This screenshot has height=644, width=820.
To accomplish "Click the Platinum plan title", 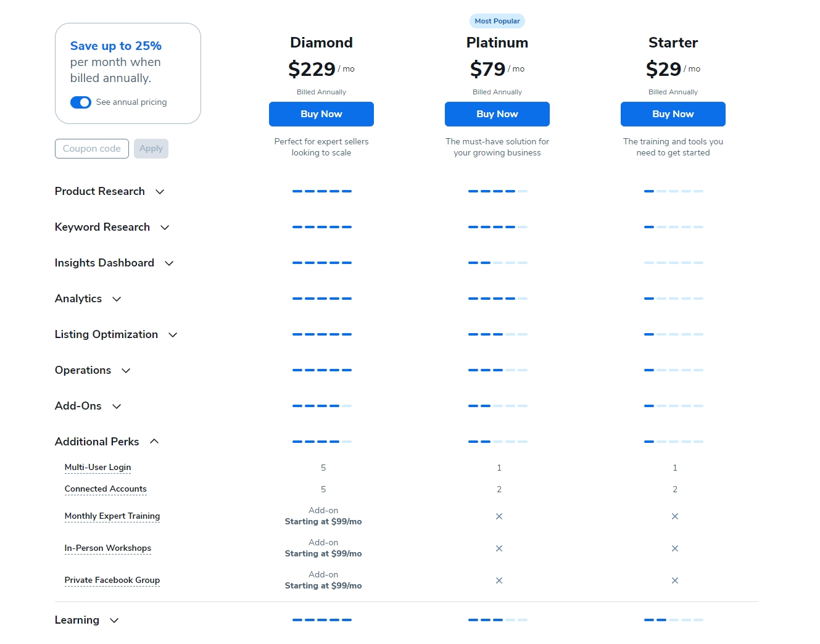I will click(x=497, y=43).
